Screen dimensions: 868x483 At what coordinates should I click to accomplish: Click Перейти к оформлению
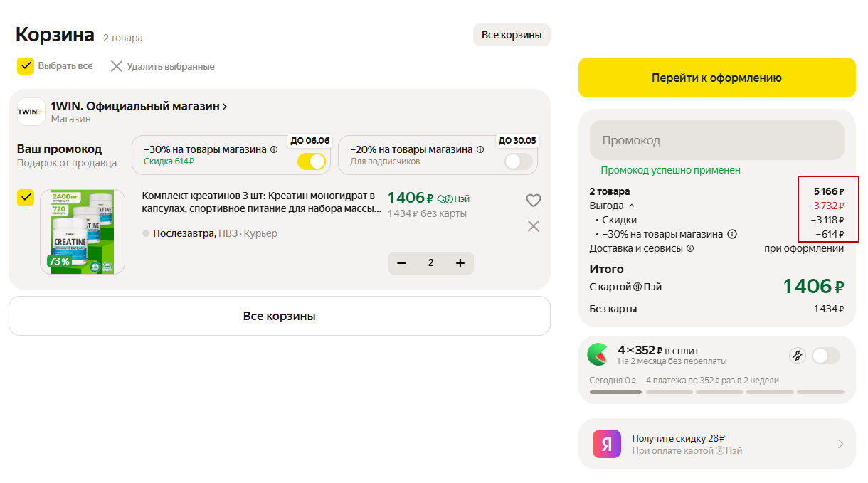pos(717,78)
